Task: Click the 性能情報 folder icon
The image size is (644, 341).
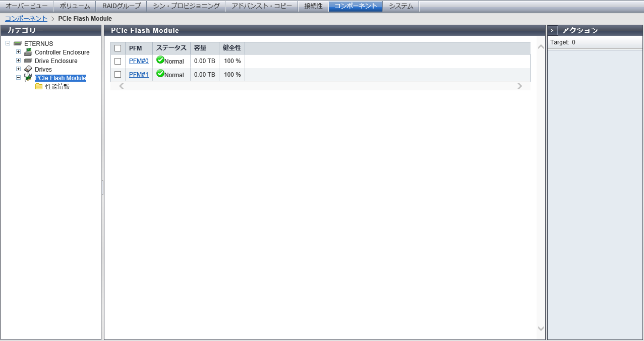Action: tap(39, 86)
